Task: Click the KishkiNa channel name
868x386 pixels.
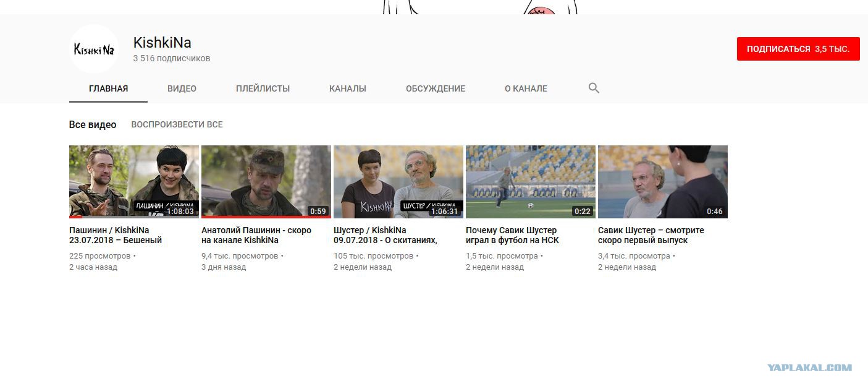Action: pyautogui.click(x=162, y=43)
